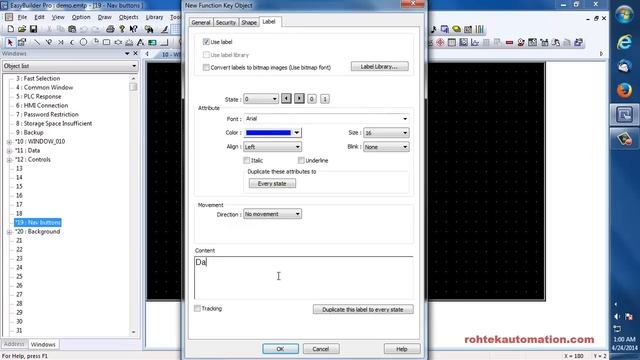Click the red target meter object icon
The width and height of the screenshot is (640, 360).
pos(440,42)
